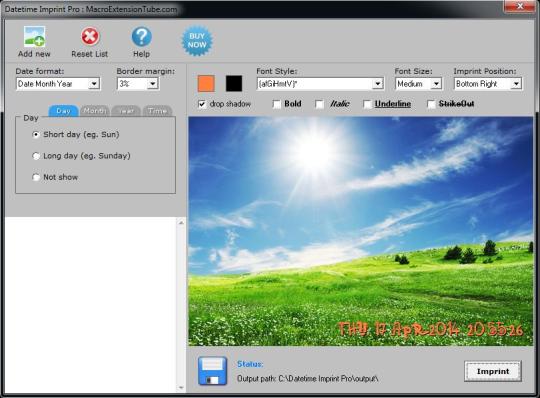Image resolution: width=540 pixels, height=398 pixels.
Task: Pick the black shadow color swatch
Action: click(234, 84)
